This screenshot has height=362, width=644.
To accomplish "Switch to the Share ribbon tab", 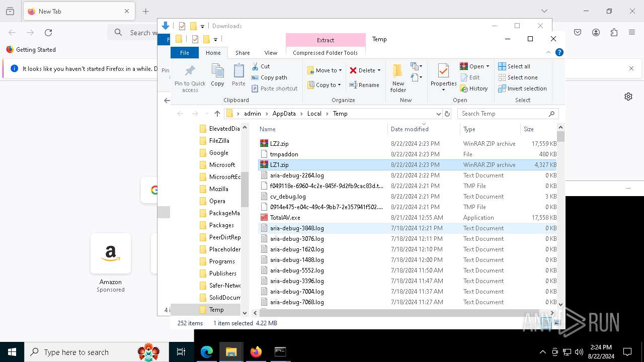I will 243,53.
